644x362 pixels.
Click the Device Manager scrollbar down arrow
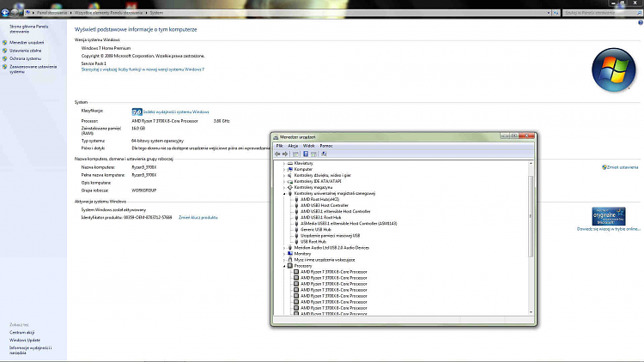[x=531, y=312]
